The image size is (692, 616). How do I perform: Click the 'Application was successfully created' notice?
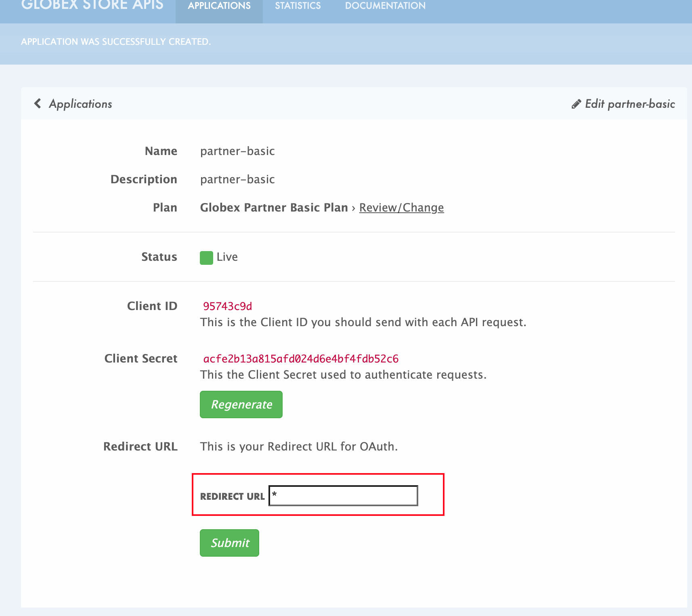116,42
